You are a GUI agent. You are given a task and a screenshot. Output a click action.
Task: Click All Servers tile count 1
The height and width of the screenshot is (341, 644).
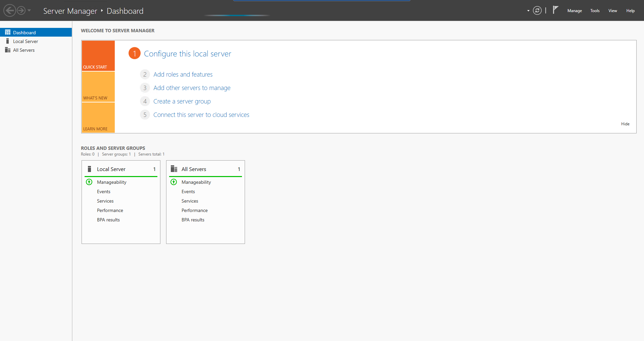239,169
